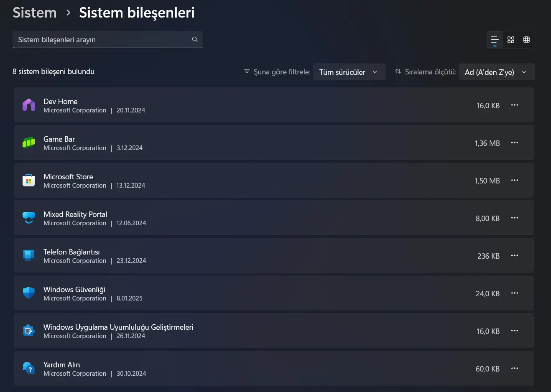Select the Microsoft Store name text
The image size is (551, 392).
tap(68, 177)
